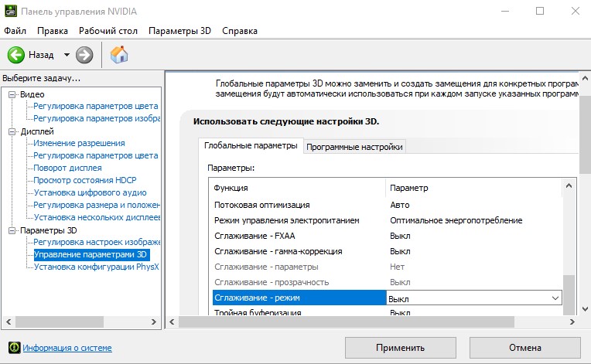Screen dimensions: 591x364
Task: Open the Сглаживание - режим value dropdown
Action: tap(555, 298)
